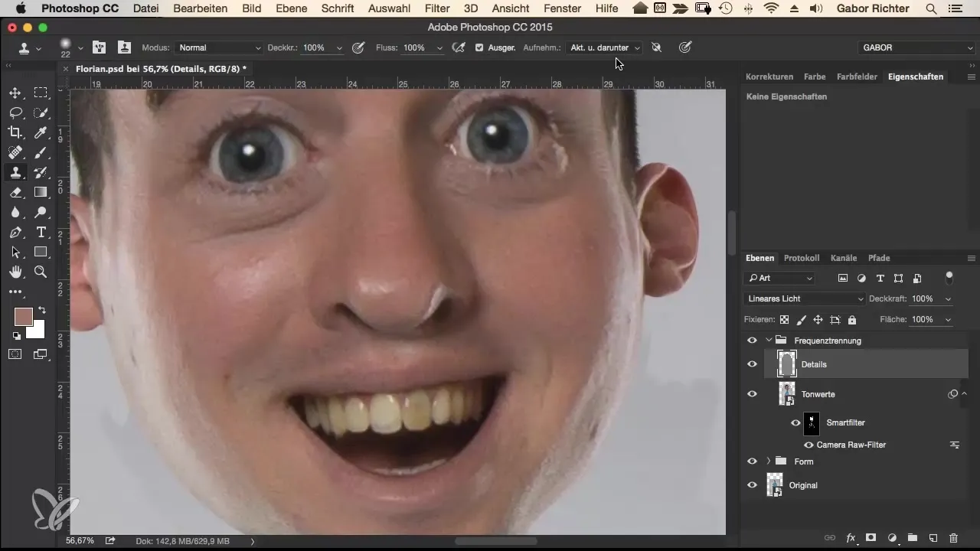Create a new fill or adjustment layer
This screenshot has width=980, height=551.
892,538
